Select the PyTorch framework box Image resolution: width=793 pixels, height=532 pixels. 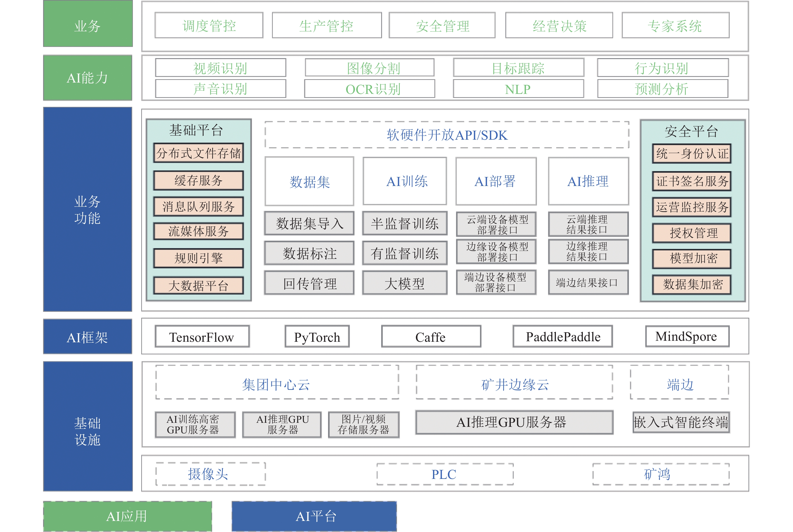317,336
